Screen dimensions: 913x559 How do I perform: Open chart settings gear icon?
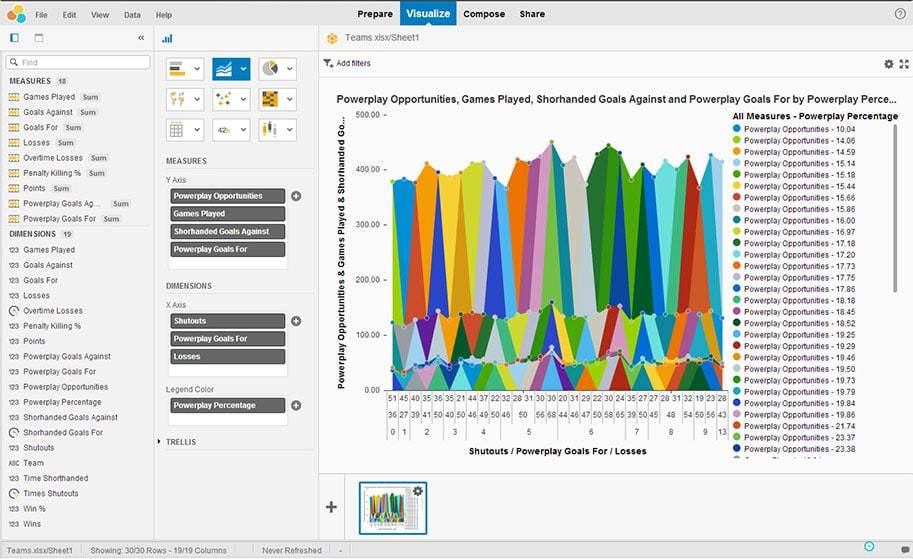[x=888, y=64]
